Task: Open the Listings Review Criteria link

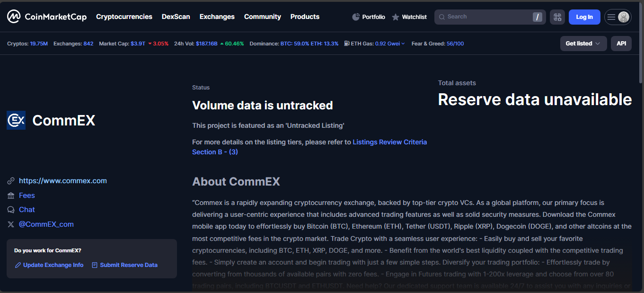Action: coord(389,142)
